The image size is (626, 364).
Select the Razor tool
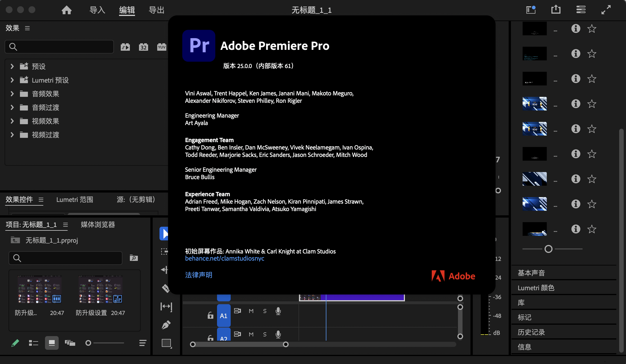point(165,288)
